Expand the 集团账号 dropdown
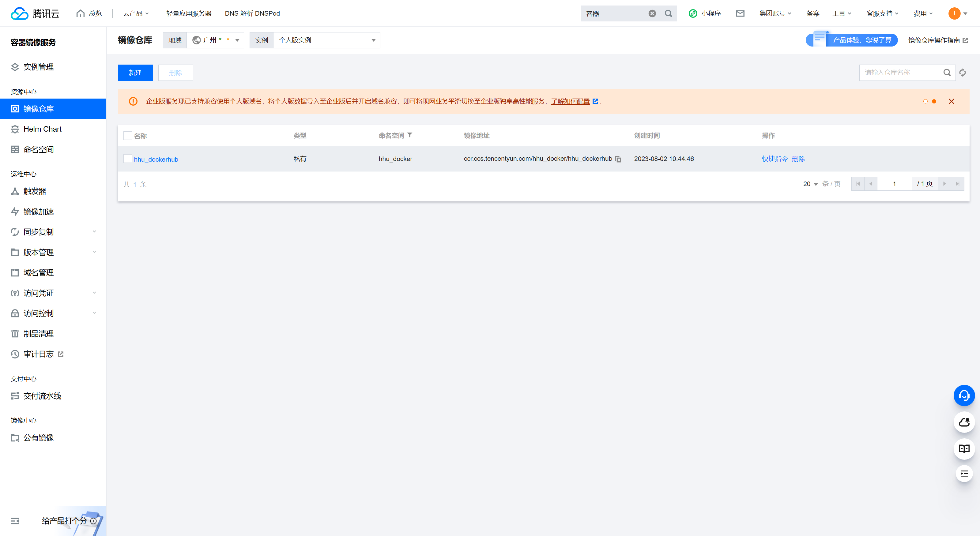Screen dimensions: 980x536 point(775,13)
